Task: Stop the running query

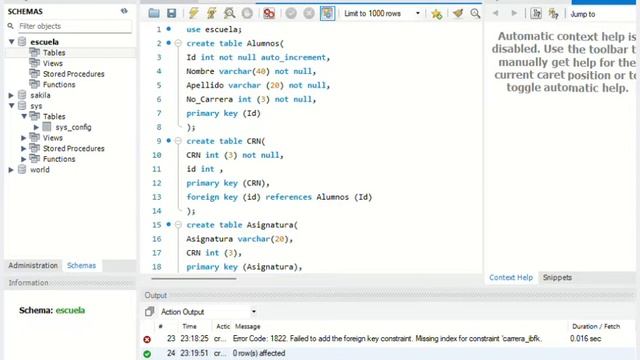Action: (x=247, y=13)
